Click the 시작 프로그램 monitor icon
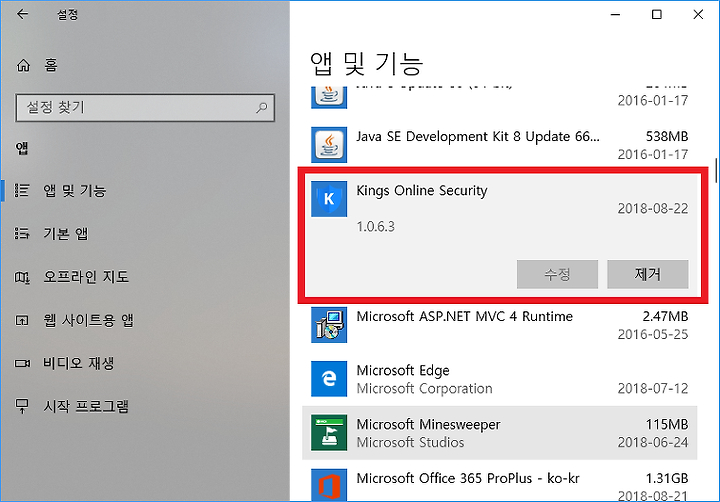720x502 pixels. click(22, 406)
